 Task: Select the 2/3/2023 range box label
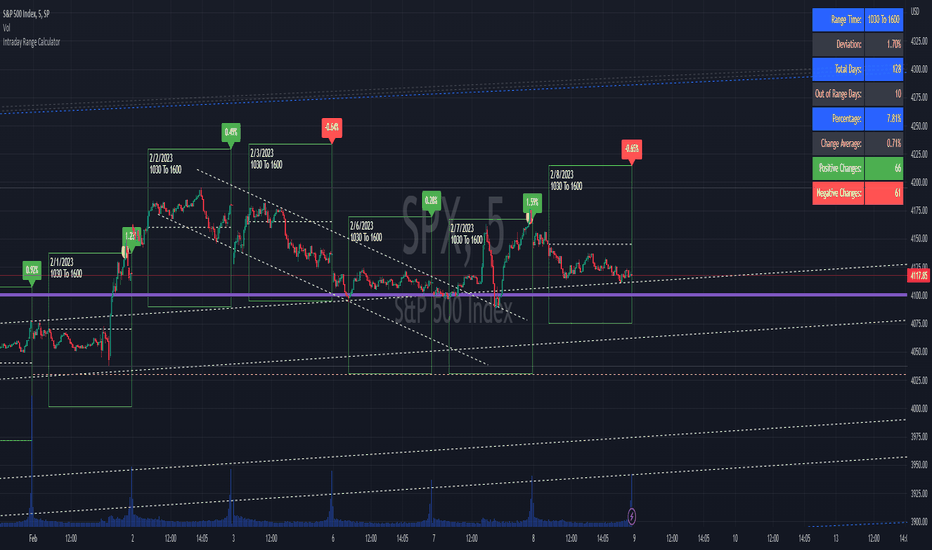266,159
